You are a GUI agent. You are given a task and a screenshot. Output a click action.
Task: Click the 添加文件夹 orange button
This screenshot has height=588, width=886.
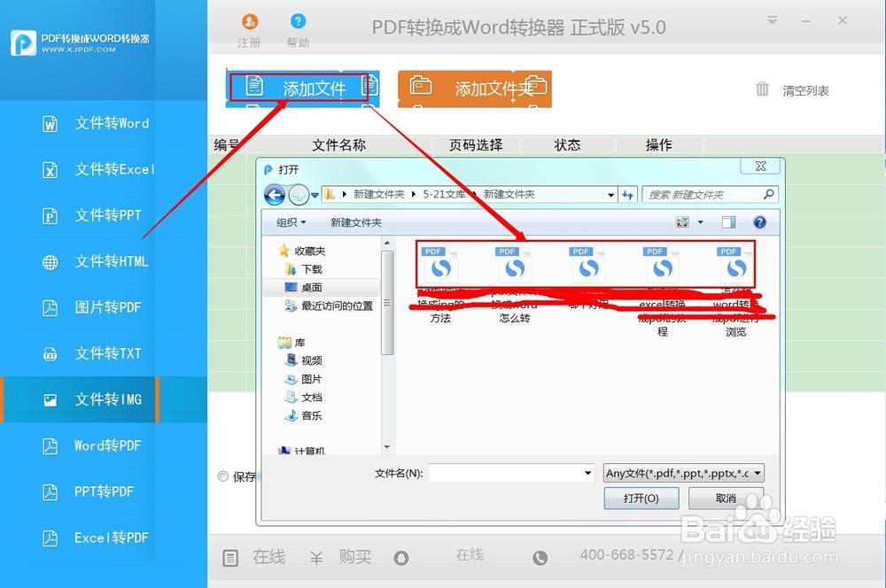coord(475,89)
